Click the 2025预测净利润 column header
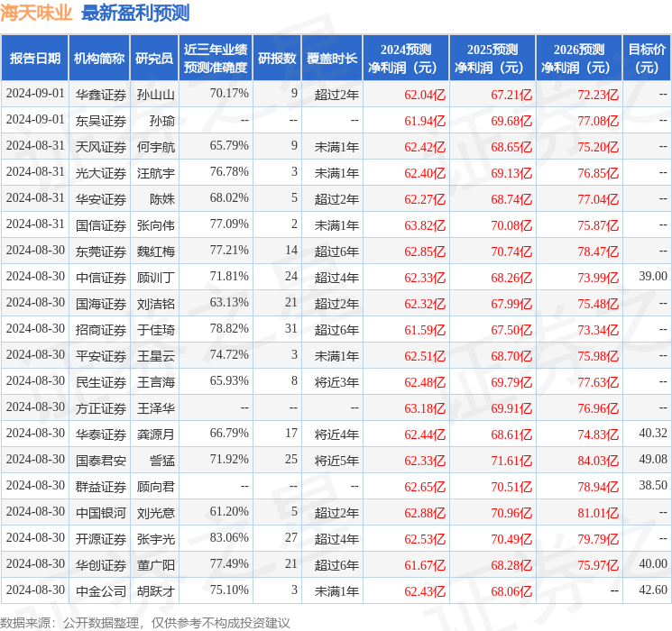 492,59
